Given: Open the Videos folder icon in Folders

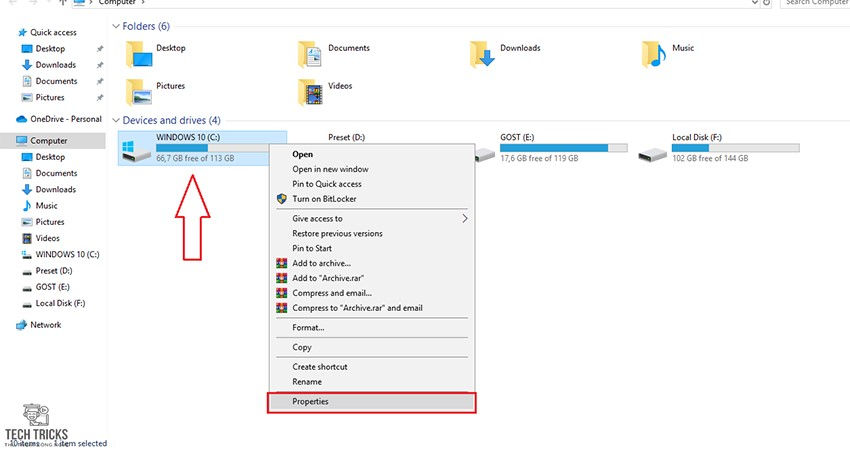Looking at the screenshot, I should (310, 92).
